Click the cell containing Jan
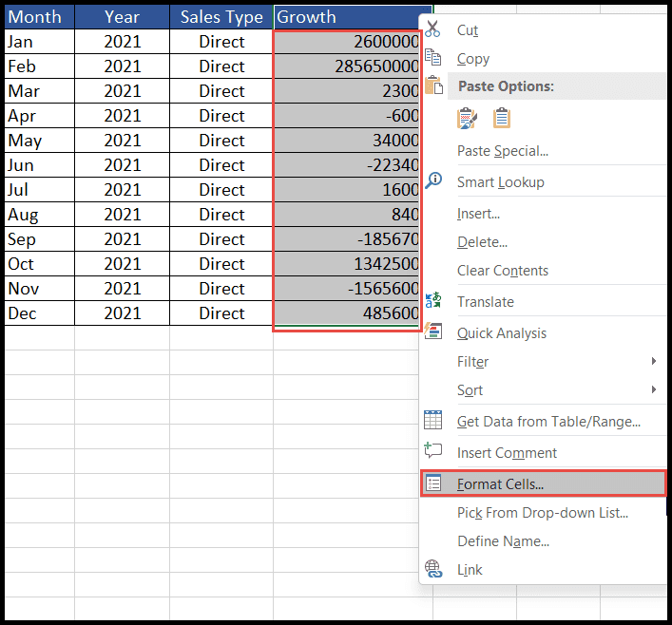 tap(39, 42)
